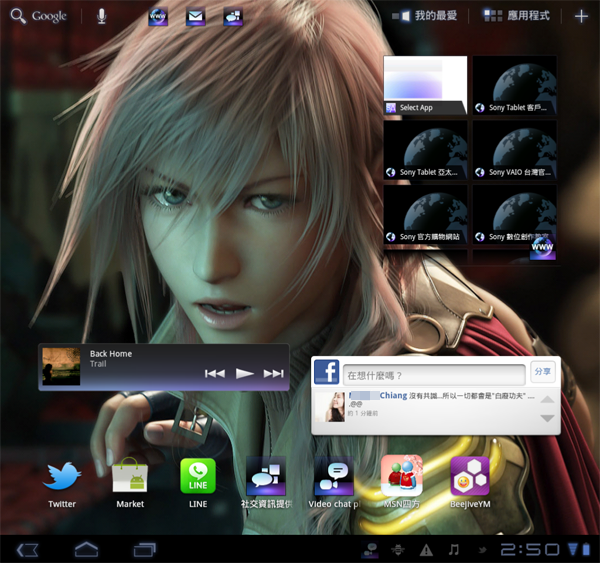Screen dimensions: 600x563
Task: Open Sony VAIO 台灣官 bookmark
Action: pyautogui.click(x=515, y=150)
